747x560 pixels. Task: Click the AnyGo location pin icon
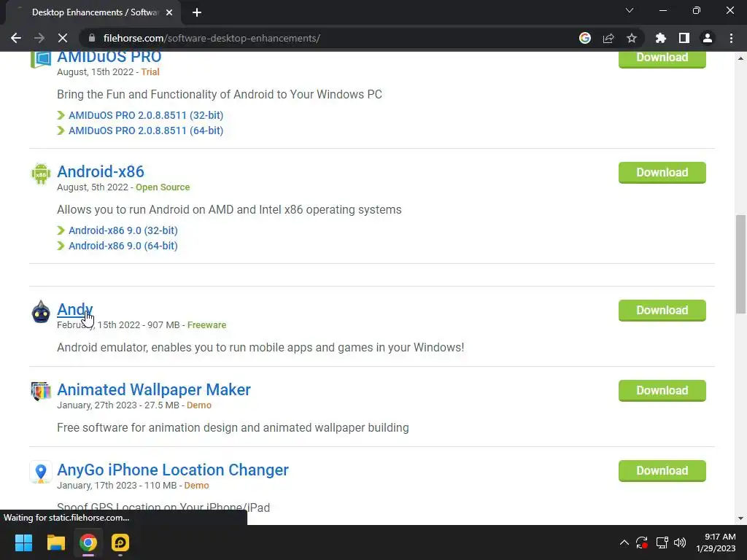tap(41, 472)
